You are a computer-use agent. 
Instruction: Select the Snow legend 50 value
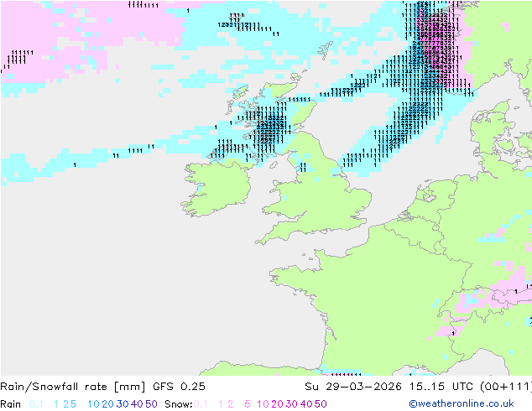pyautogui.click(x=321, y=404)
